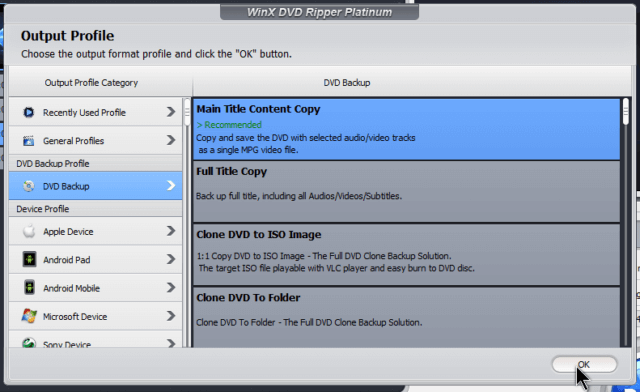The height and width of the screenshot is (392, 640).
Task: Click the Recently Used Profile icon
Action: pos(29,112)
